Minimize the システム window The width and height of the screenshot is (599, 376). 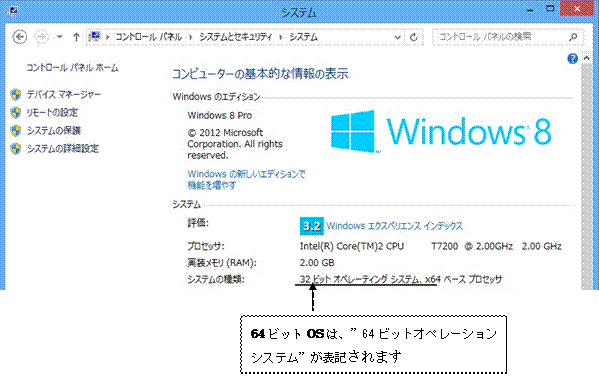[530, 10]
